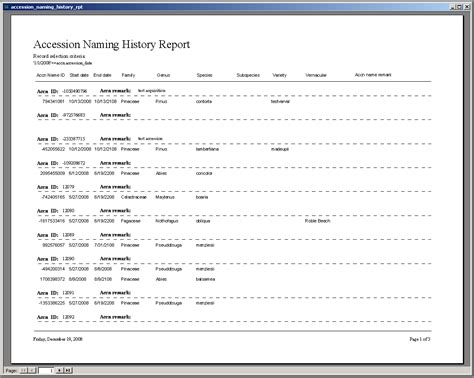474x378 pixels.
Task: Click the Start date column header
Action: (79, 75)
